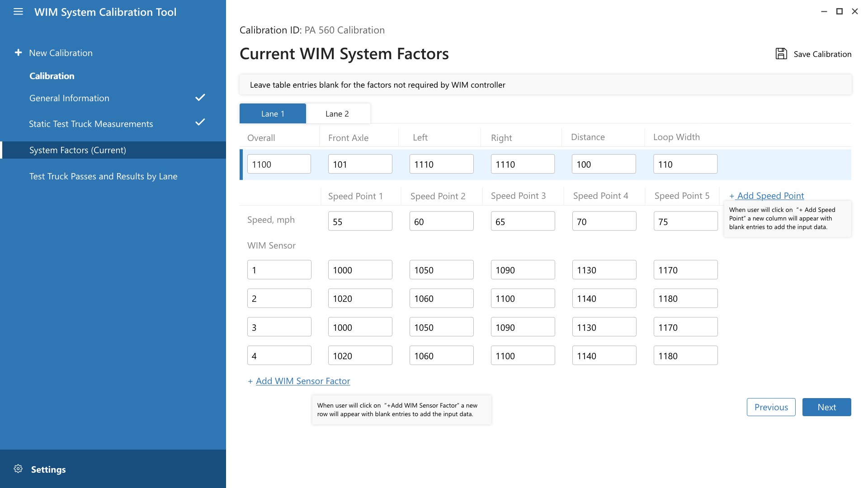Go to System Factors (Current) section

78,150
